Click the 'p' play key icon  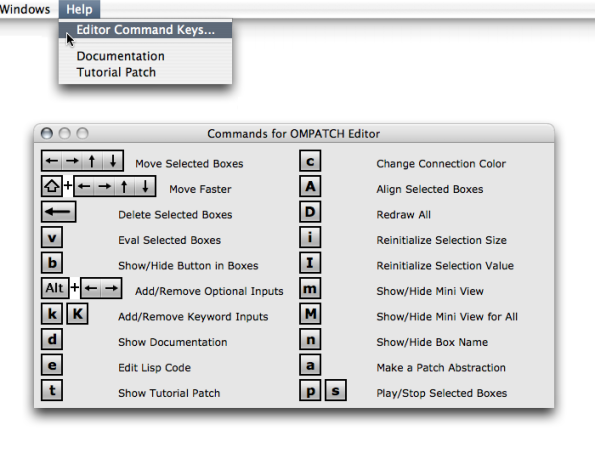tap(310, 390)
